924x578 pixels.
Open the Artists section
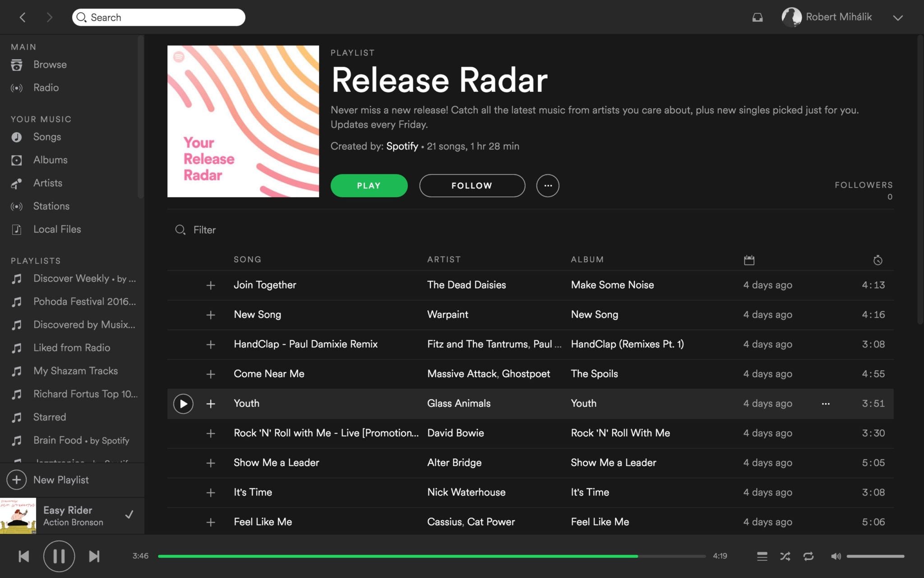(48, 183)
